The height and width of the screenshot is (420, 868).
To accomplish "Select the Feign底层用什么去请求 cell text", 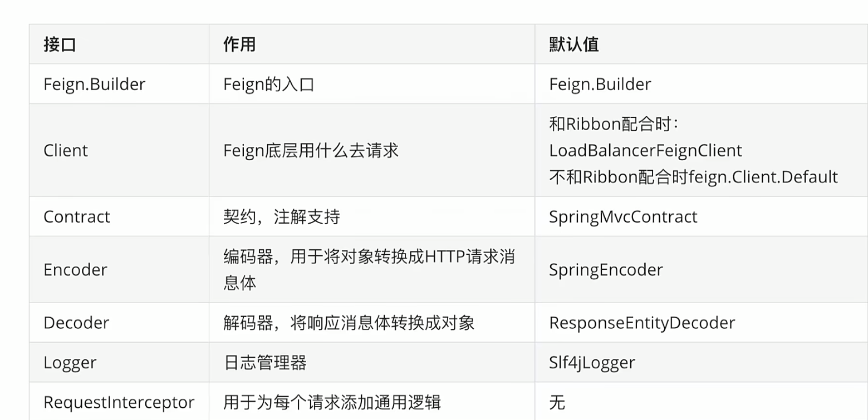I will 311,151.
